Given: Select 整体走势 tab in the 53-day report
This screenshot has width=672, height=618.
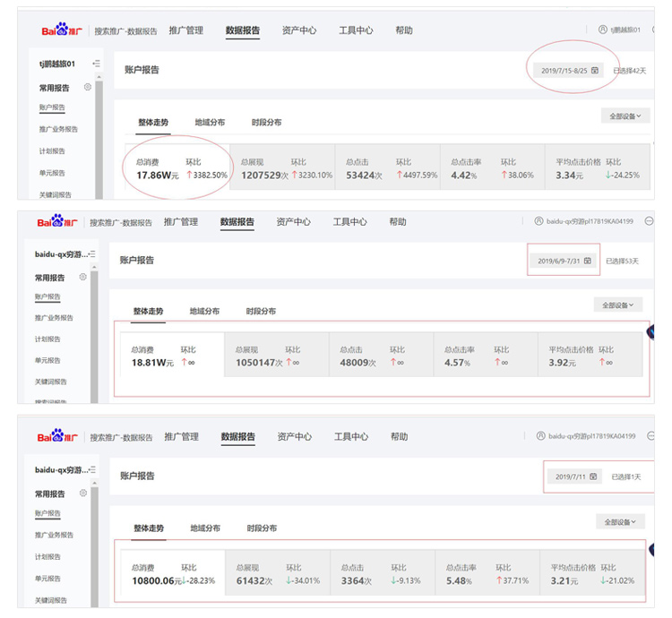Looking at the screenshot, I should [x=148, y=311].
